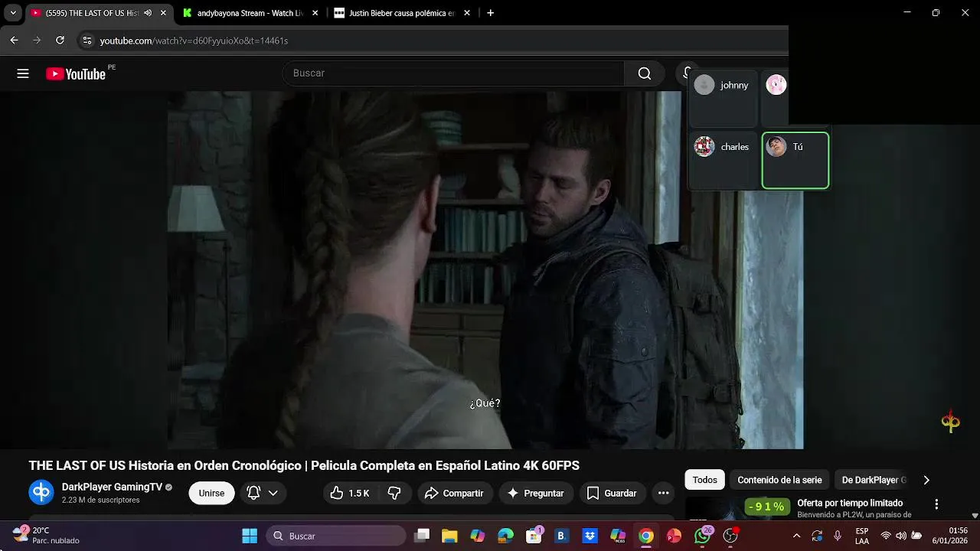This screenshot has height=551, width=980.
Task: Click the YouTube Buscar search field
Action: coord(454,73)
